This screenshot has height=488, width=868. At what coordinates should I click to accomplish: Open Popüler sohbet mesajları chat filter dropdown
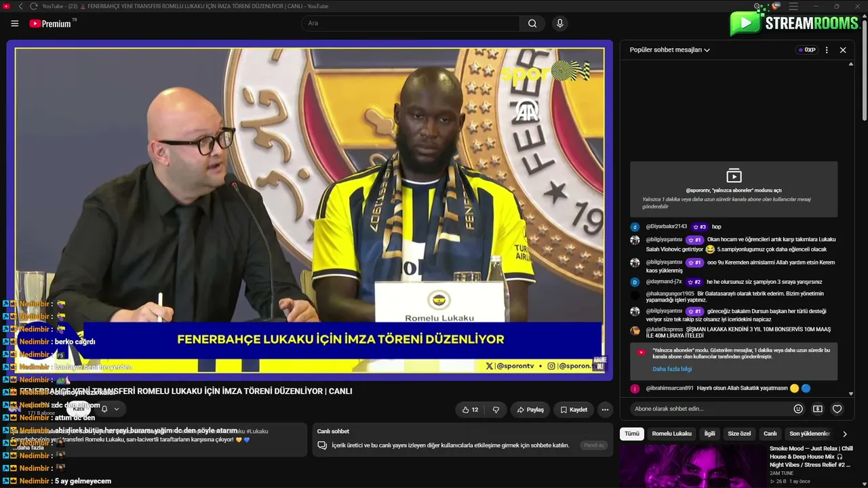[669, 49]
